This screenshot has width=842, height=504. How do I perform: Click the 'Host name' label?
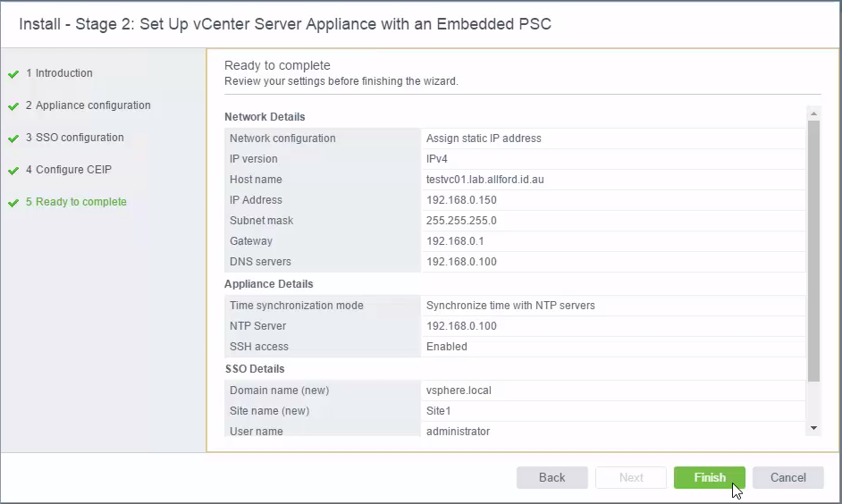click(256, 180)
